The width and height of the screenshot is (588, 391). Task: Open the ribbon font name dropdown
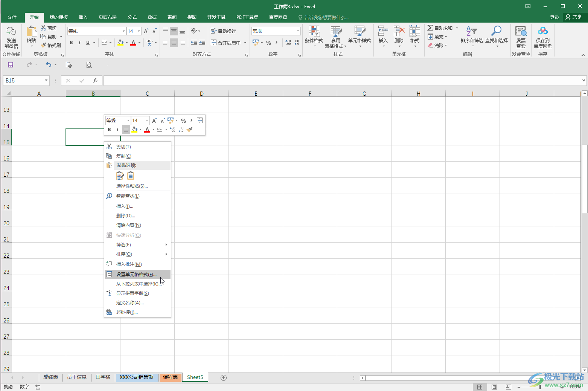pyautogui.click(x=123, y=31)
